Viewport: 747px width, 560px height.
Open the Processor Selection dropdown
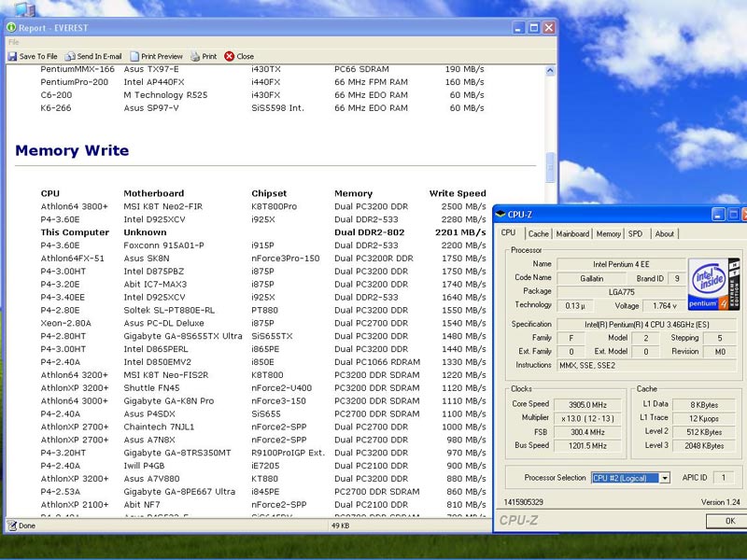[630, 478]
